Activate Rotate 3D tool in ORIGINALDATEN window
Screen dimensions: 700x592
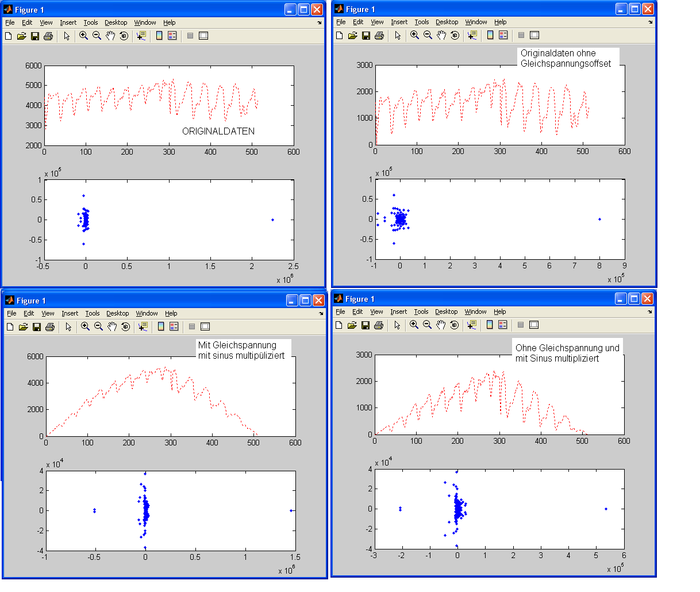pyautogui.click(x=124, y=36)
